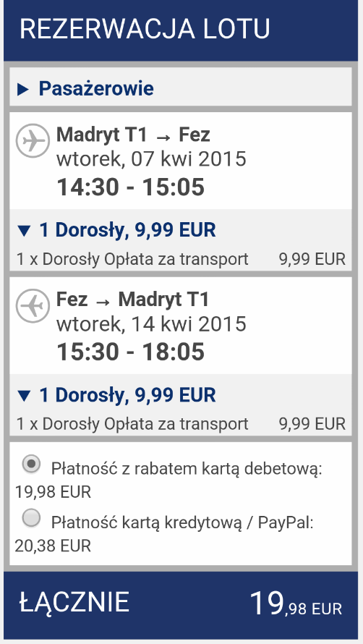
Task: Click the Fez → Madryt T1 route title
Action: pos(132,300)
